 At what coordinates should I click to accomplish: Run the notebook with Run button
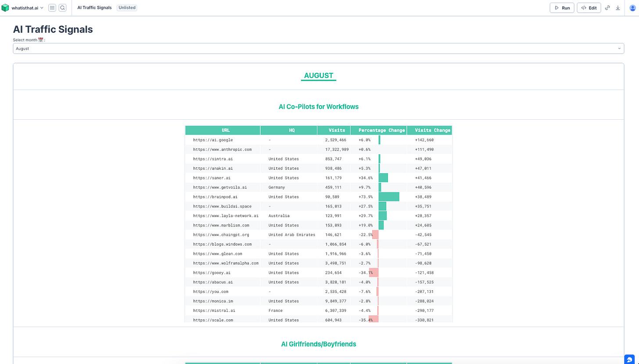pos(562,8)
